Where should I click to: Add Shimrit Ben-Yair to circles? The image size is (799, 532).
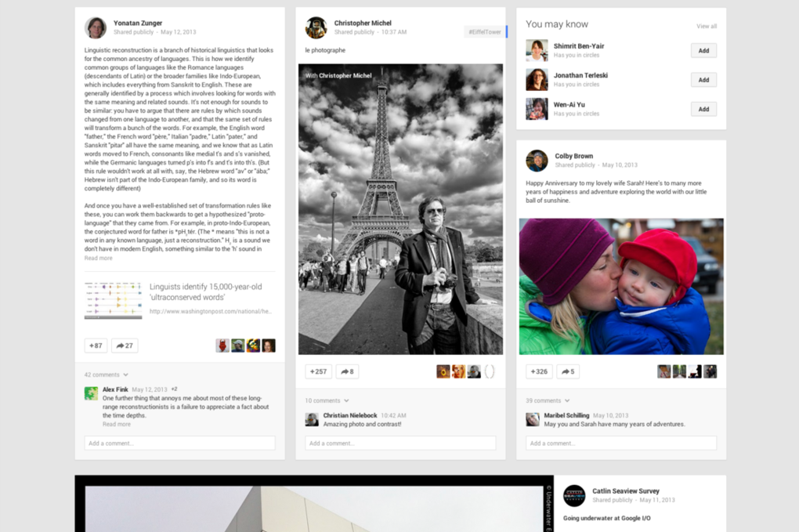(703, 50)
